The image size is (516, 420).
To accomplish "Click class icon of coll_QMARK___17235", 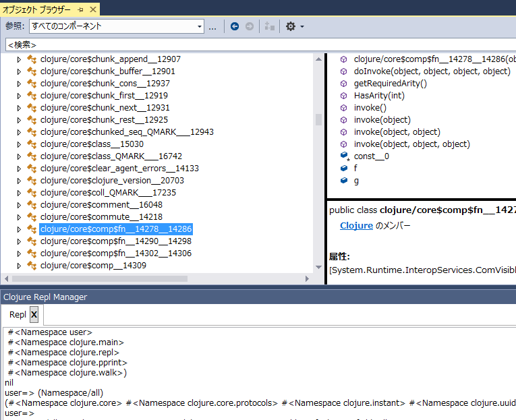I will coord(32,193).
